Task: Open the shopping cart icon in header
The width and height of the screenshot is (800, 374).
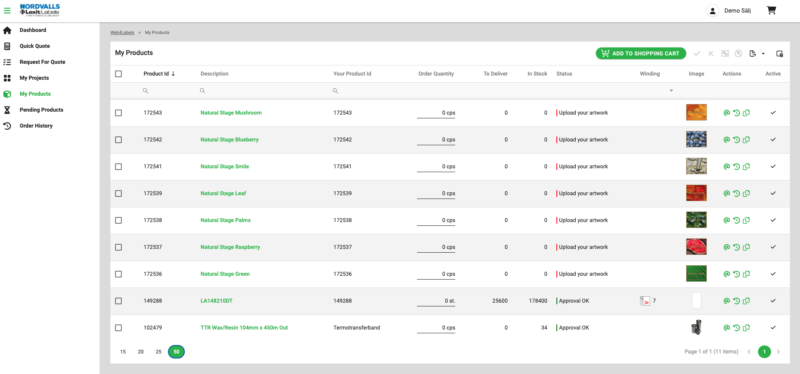Action: pyautogui.click(x=771, y=10)
